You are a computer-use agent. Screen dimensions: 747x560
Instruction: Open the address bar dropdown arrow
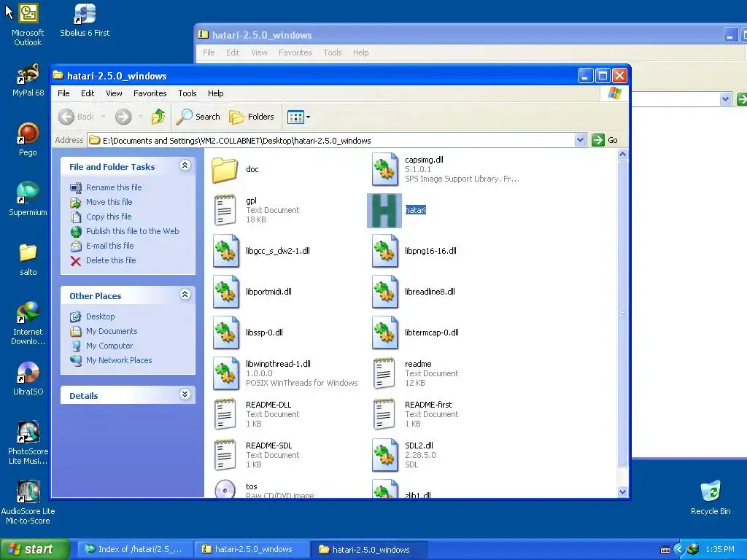pos(580,141)
